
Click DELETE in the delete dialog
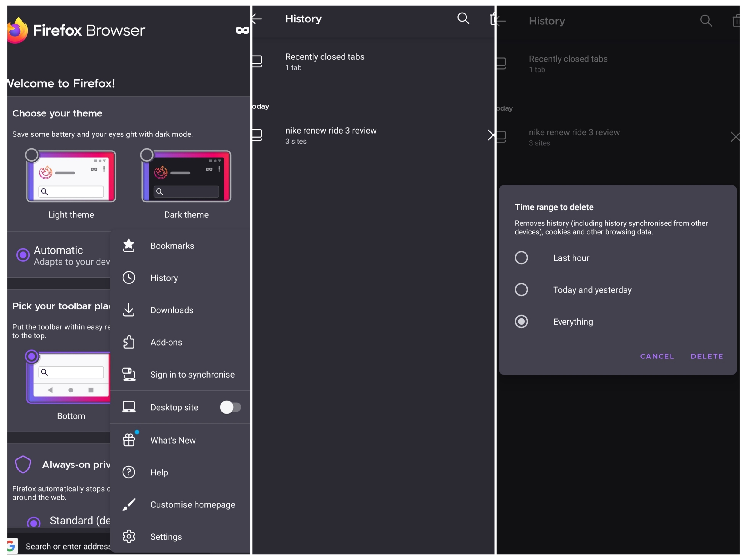pyautogui.click(x=707, y=356)
